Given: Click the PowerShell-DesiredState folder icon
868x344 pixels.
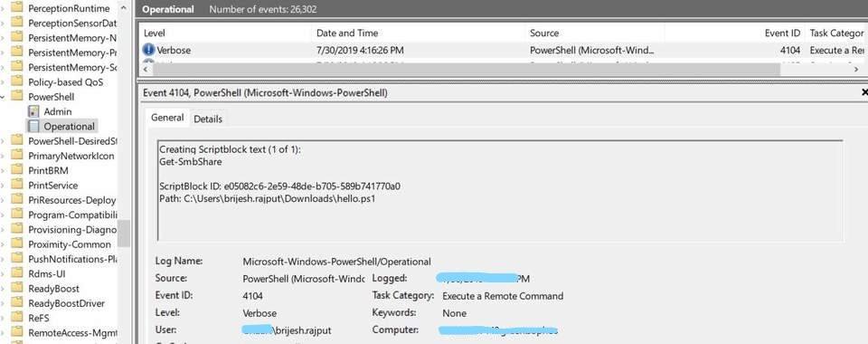Looking at the screenshot, I should (x=17, y=140).
